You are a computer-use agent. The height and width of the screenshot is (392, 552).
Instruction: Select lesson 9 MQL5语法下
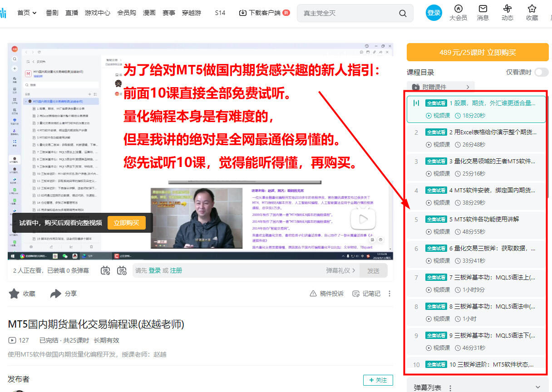click(x=476, y=342)
